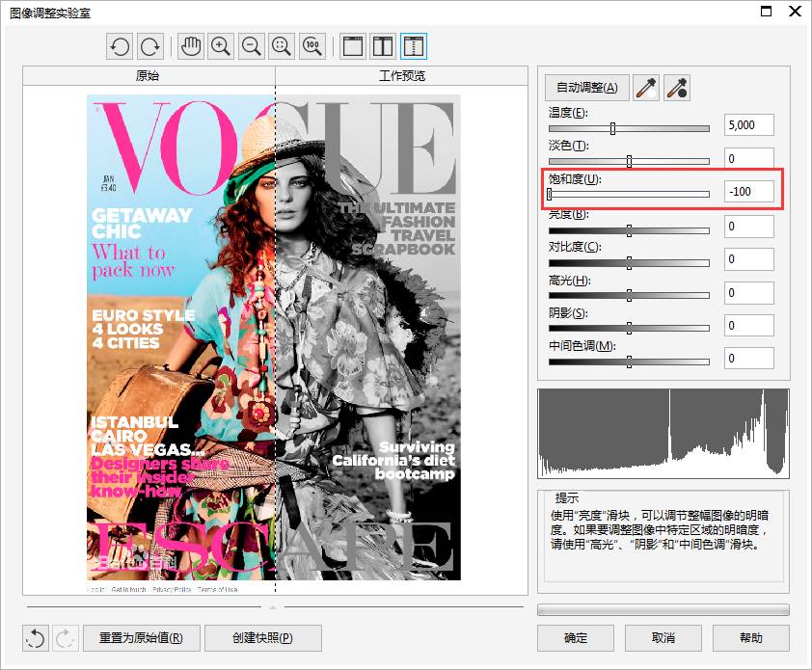The height and width of the screenshot is (670, 812).
Task: Cancel with 取消 button
Action: click(x=663, y=638)
